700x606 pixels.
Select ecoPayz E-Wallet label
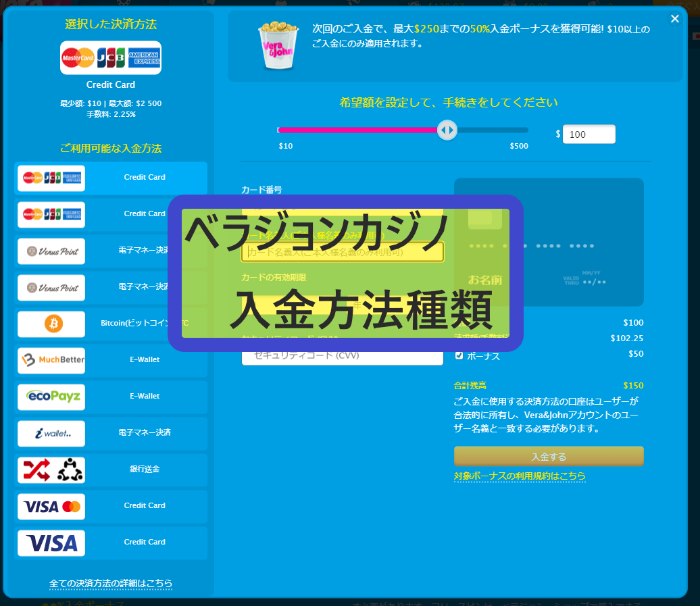point(145,397)
